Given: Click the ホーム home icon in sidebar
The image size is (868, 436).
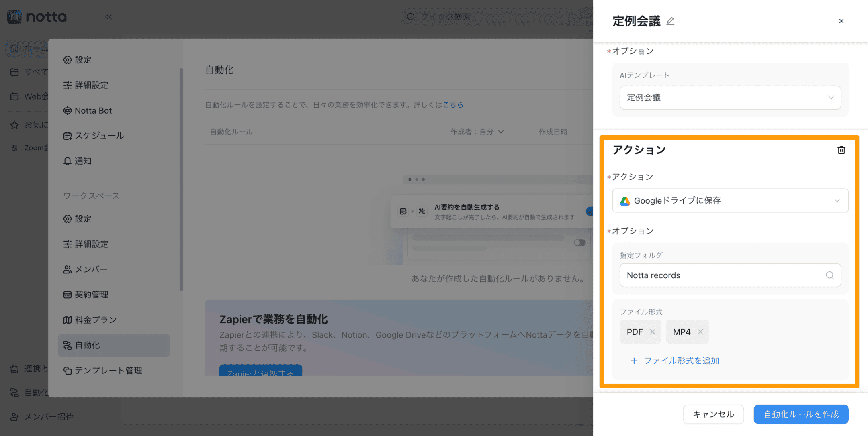Looking at the screenshot, I should pos(14,49).
